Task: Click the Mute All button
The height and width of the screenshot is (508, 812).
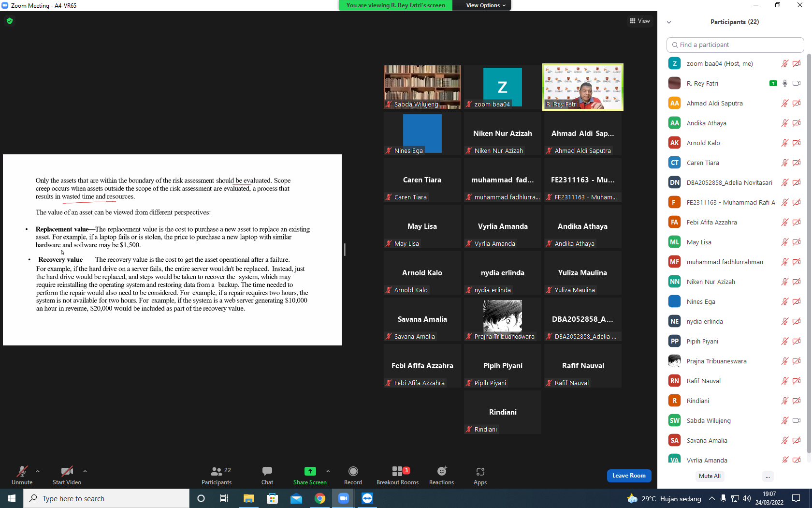Action: (x=710, y=476)
